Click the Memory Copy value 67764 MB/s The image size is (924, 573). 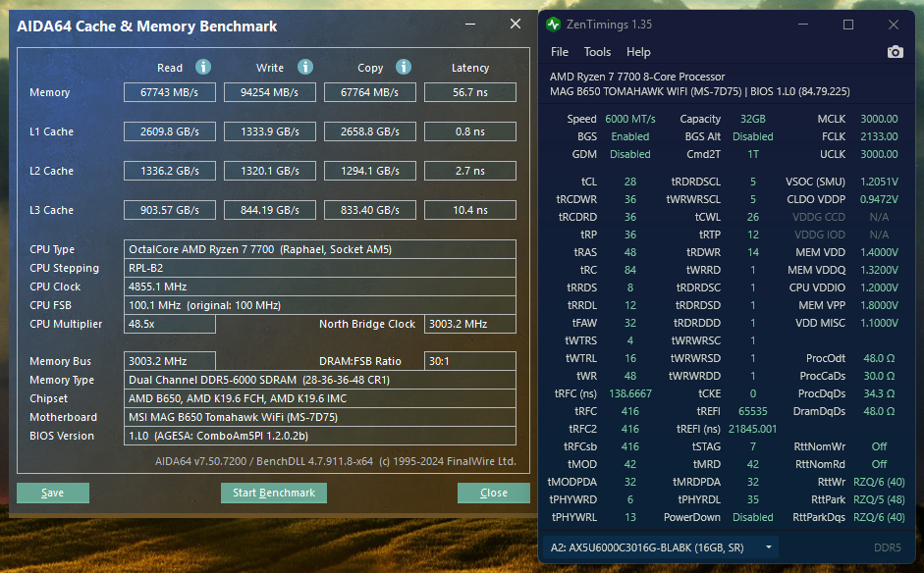370,92
